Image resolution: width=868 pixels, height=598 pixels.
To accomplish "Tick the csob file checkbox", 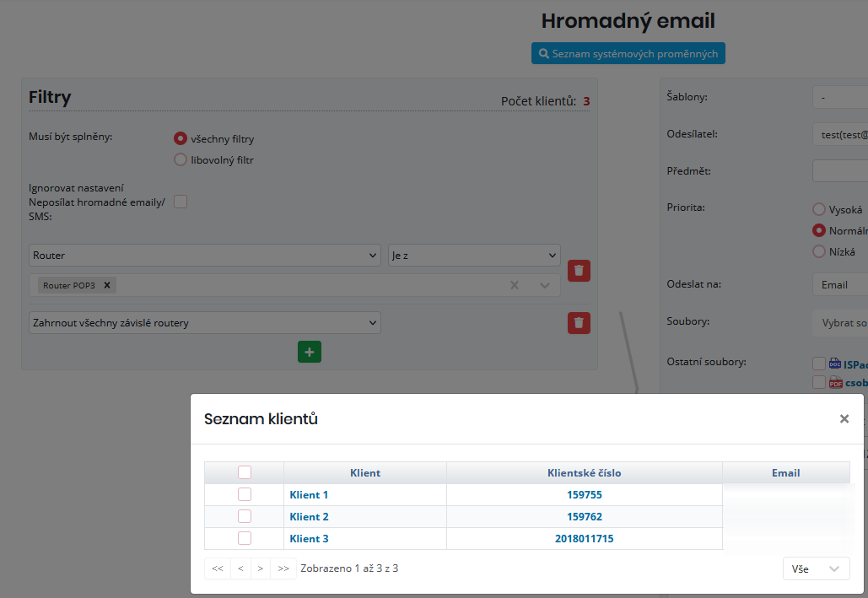I will pyautogui.click(x=819, y=382).
